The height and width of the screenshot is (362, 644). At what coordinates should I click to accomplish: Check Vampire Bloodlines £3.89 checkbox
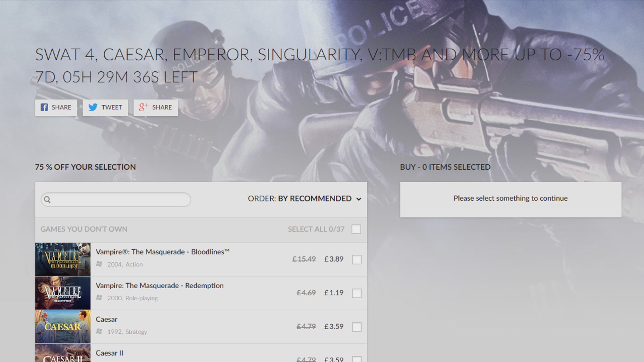coord(357,259)
